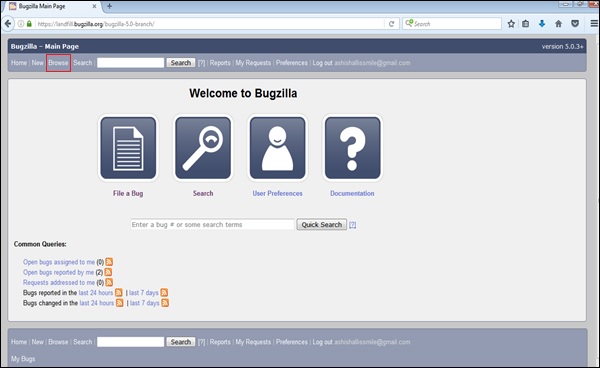Click the help [?] link beside Quick Search
Viewport: 600px width, 368px height.
click(x=352, y=225)
